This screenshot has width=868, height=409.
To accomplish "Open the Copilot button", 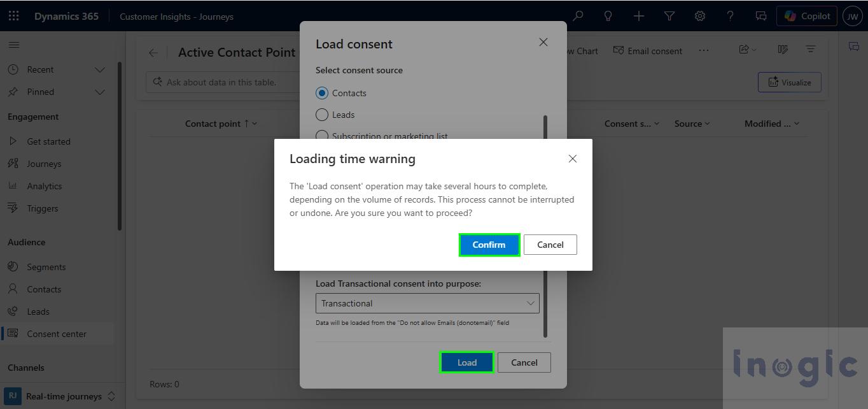I will tap(807, 16).
